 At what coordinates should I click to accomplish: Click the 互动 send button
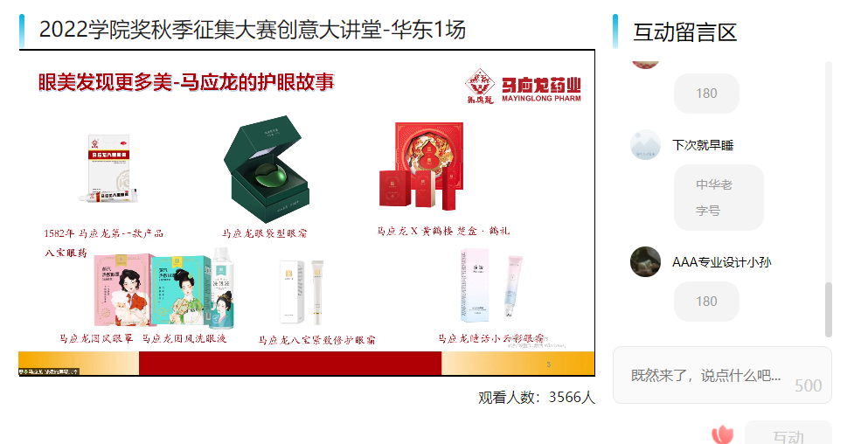788,433
